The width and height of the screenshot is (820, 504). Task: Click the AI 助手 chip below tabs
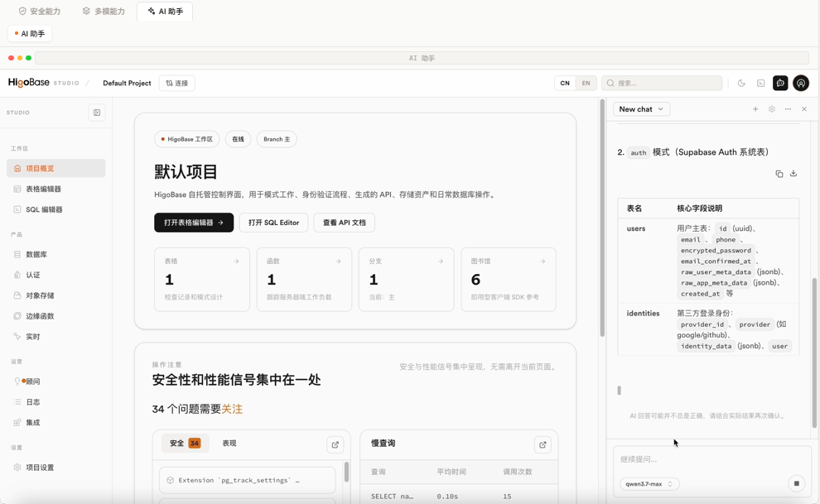(30, 34)
